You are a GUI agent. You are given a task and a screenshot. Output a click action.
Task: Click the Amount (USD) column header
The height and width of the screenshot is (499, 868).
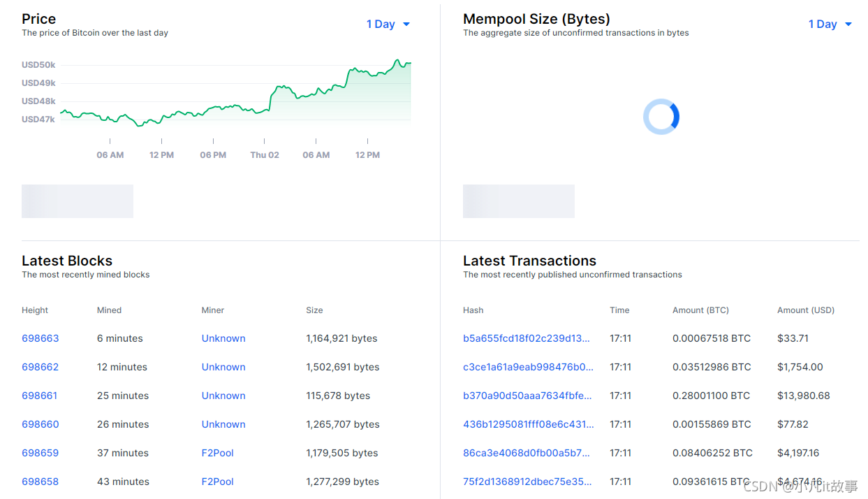tap(806, 310)
